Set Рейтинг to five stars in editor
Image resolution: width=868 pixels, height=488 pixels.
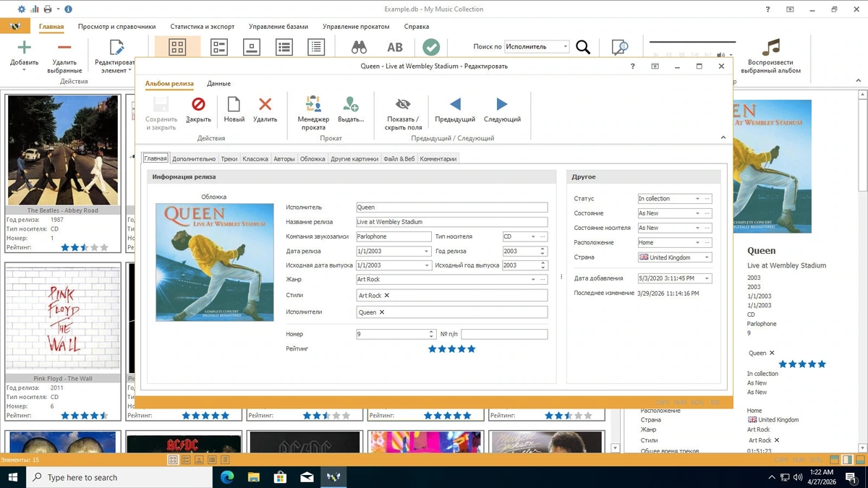[x=472, y=349]
